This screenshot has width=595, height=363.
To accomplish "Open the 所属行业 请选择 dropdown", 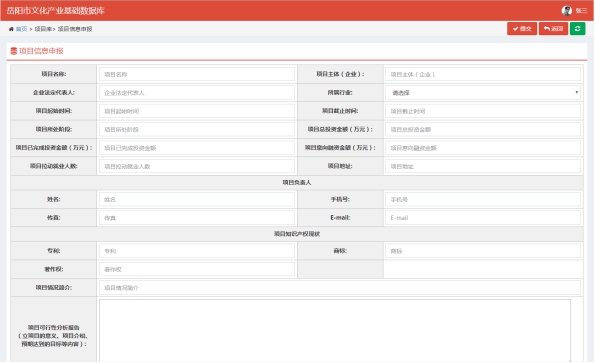I will (483, 93).
